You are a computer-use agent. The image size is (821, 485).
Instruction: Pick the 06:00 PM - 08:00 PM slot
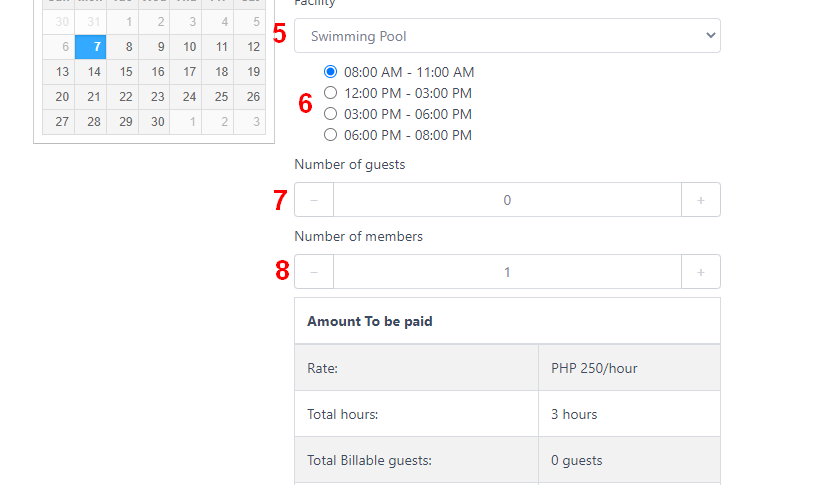(331, 135)
